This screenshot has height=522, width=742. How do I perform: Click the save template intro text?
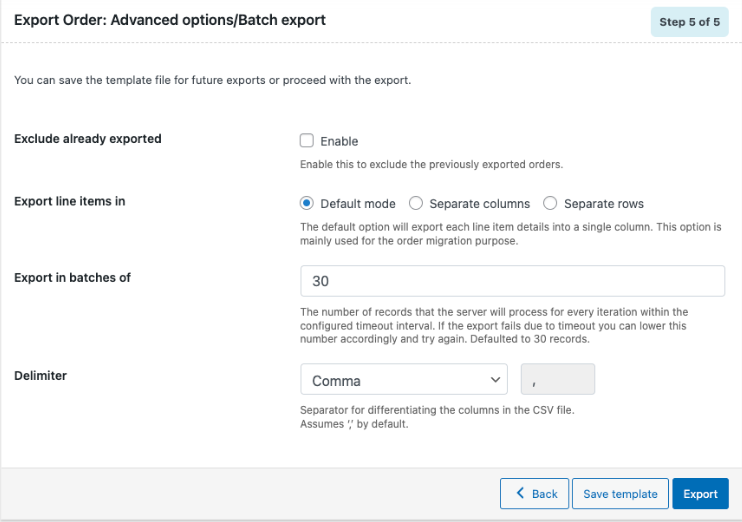coord(213,80)
